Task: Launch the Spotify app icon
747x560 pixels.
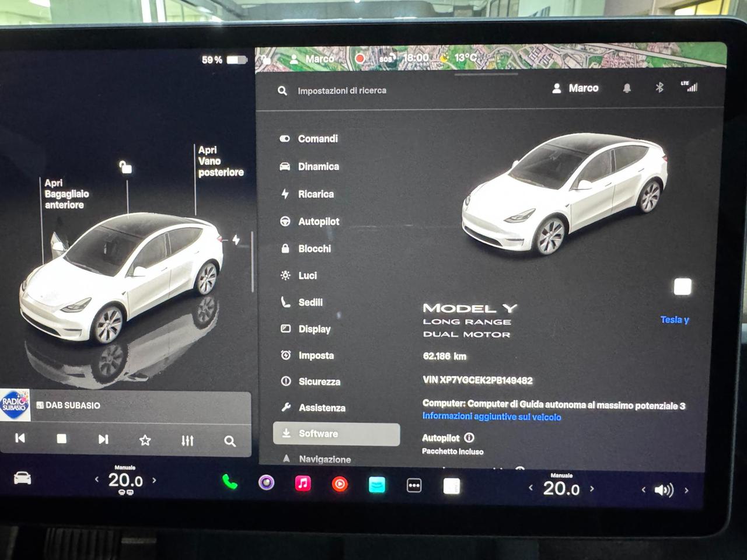Action: click(x=266, y=483)
